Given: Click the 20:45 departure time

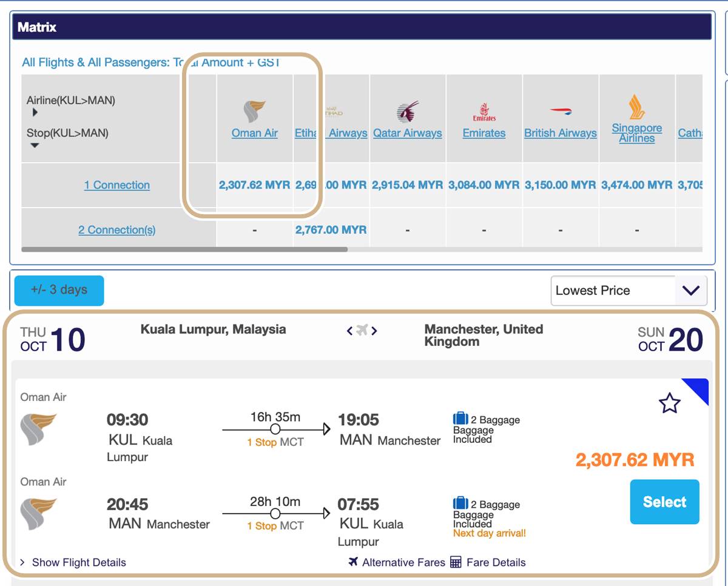Looking at the screenshot, I should tap(127, 504).
